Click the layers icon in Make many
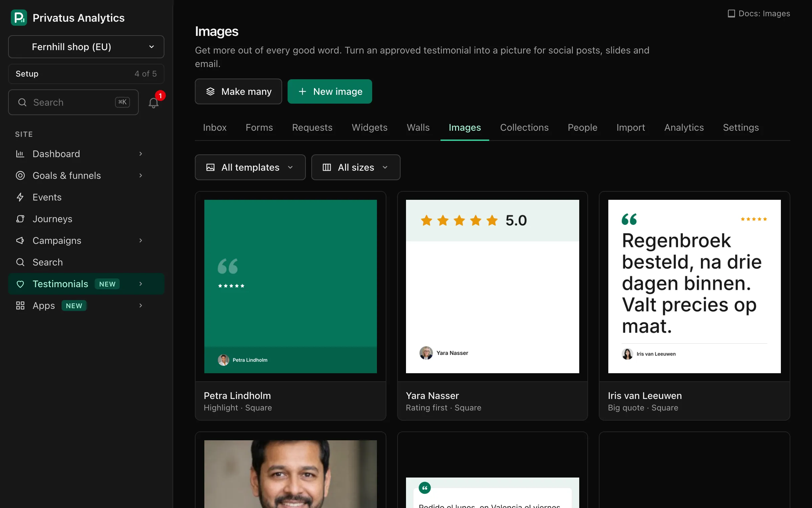812x508 pixels. coord(210,91)
